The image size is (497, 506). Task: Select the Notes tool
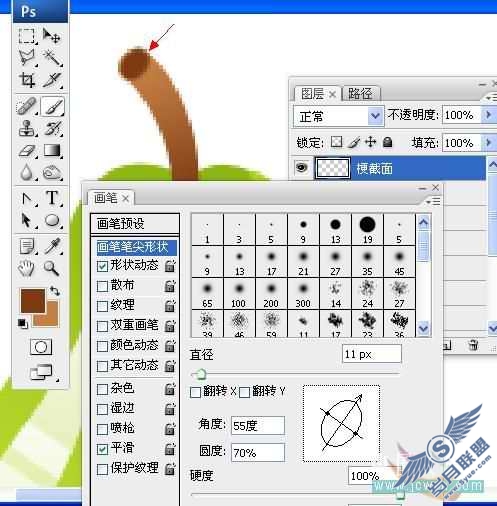click(27, 247)
